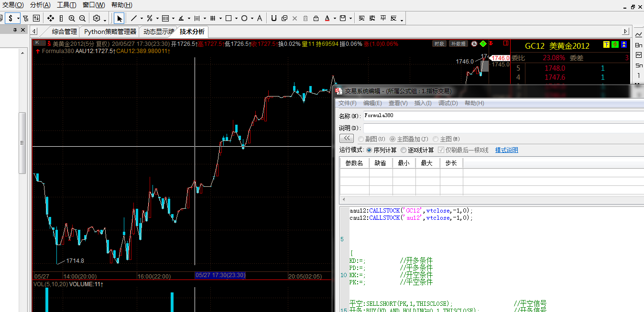Screen dimensions: 644x312
Task: Click the green lightning icon in quote panel
Action: pyautogui.click(x=615, y=45)
